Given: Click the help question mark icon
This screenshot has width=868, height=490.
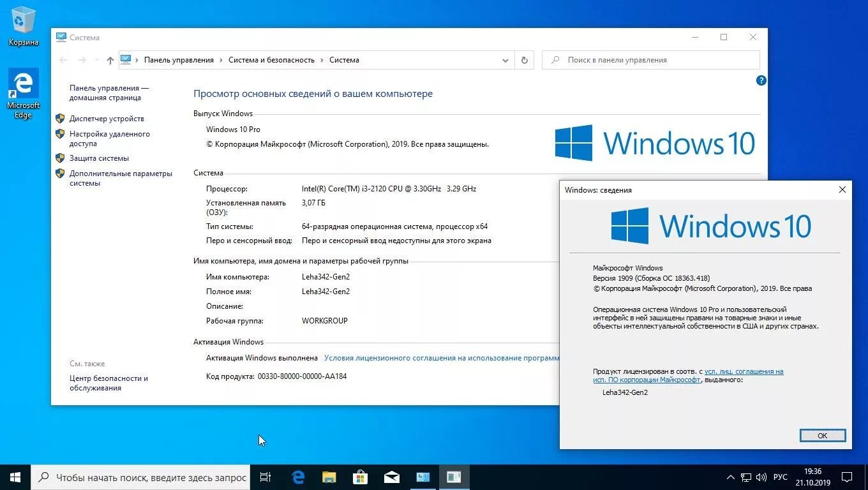Looking at the screenshot, I should pos(761,80).
